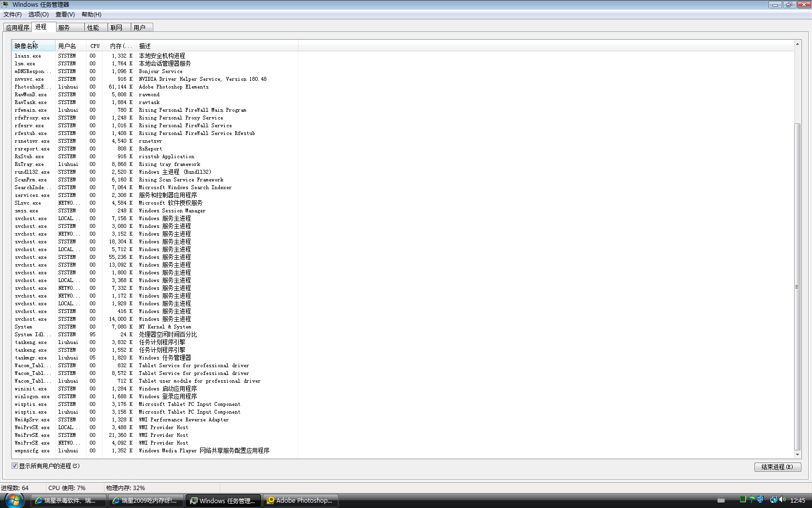The height and width of the screenshot is (508, 812).
Task: Select the RsStub.exe process row
Action: pyautogui.click(x=155, y=156)
